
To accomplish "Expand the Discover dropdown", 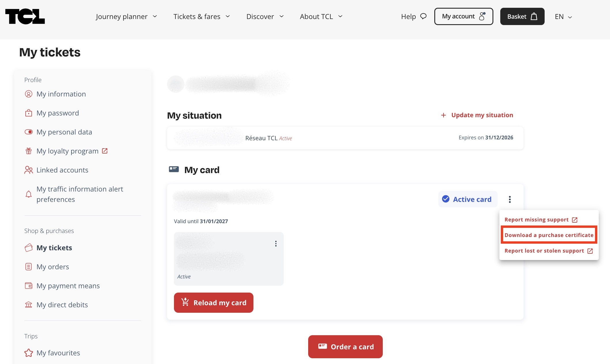I will [265, 16].
